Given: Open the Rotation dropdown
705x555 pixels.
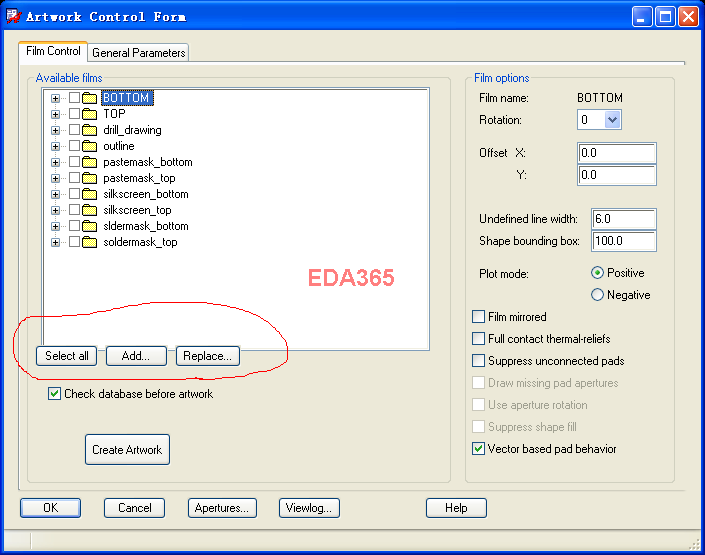Looking at the screenshot, I should click(612, 120).
